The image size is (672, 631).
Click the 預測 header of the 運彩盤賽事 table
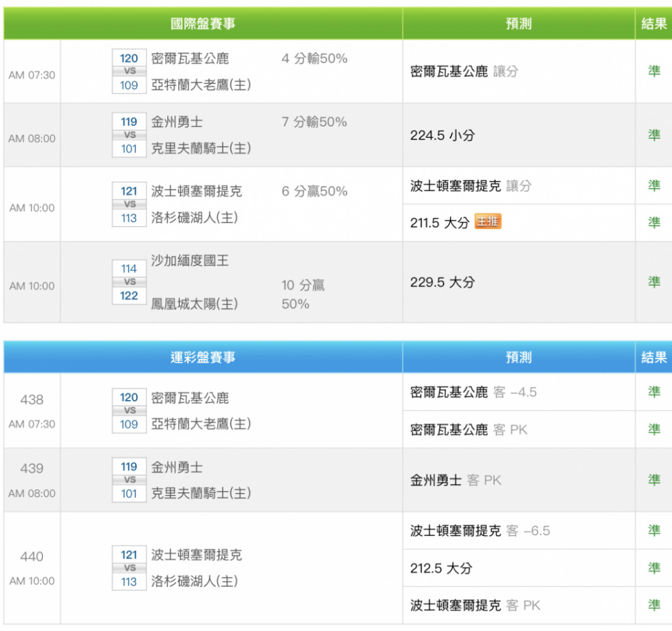(519, 357)
